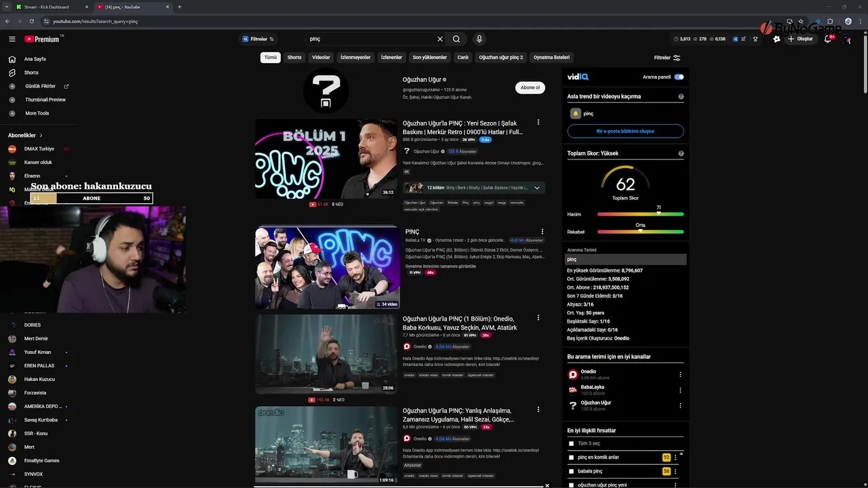868x488 pixels.
Task: Bookmark this page with the star icon
Action: (801, 21)
